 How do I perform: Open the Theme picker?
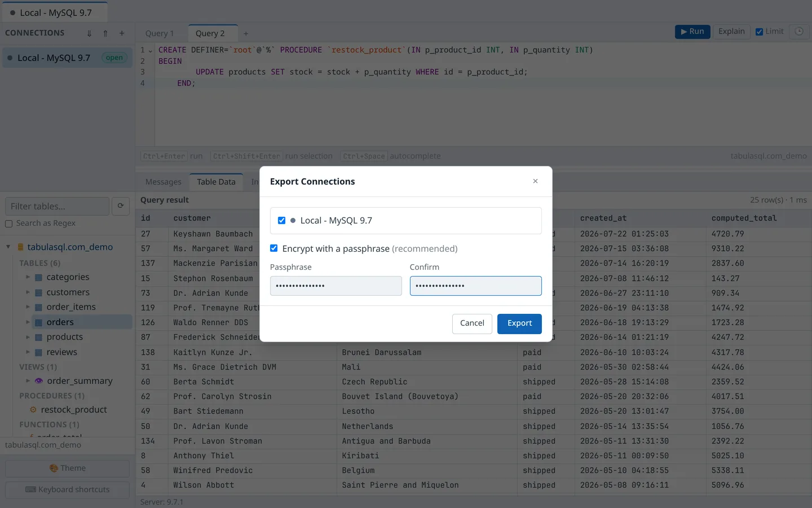click(68, 468)
